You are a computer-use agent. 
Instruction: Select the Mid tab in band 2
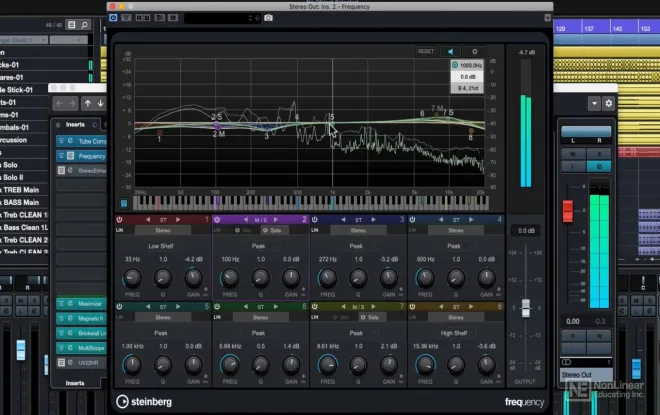coord(244,230)
